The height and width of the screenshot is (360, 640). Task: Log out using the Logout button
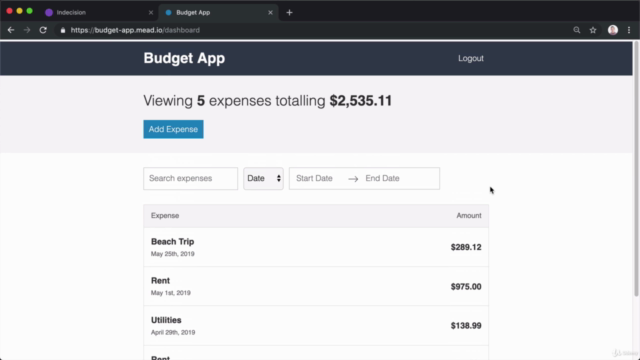[x=471, y=58]
